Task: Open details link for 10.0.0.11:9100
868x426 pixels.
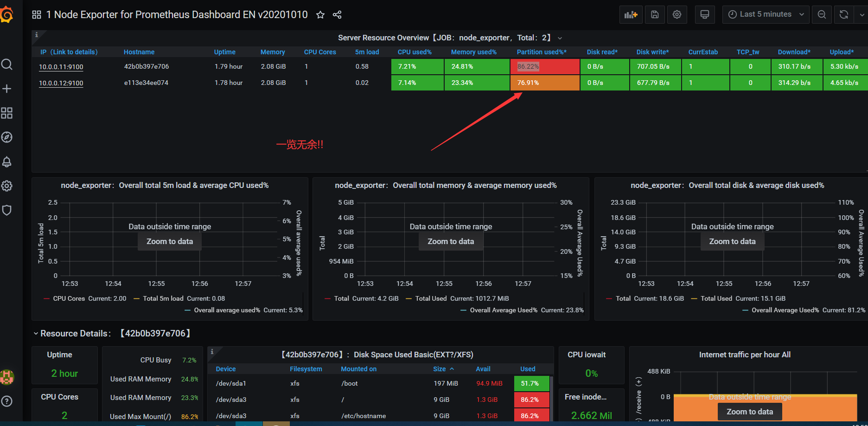Action: [x=61, y=67]
